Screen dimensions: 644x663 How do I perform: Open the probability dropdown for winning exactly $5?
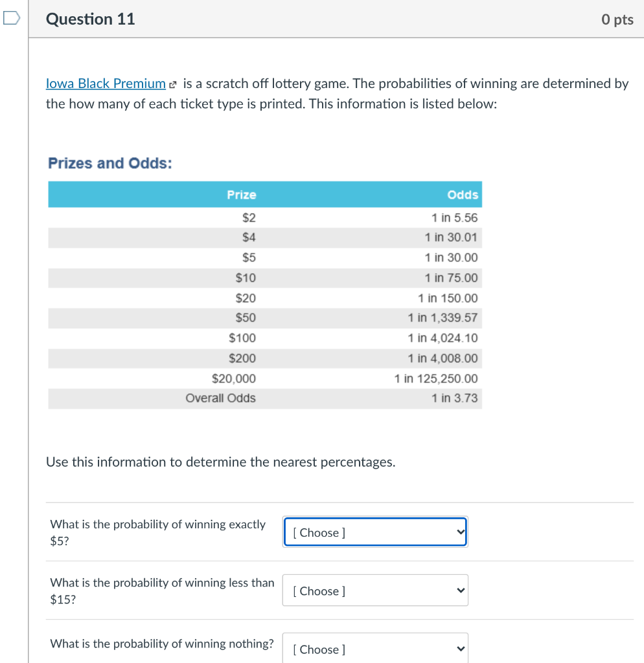coord(374,531)
